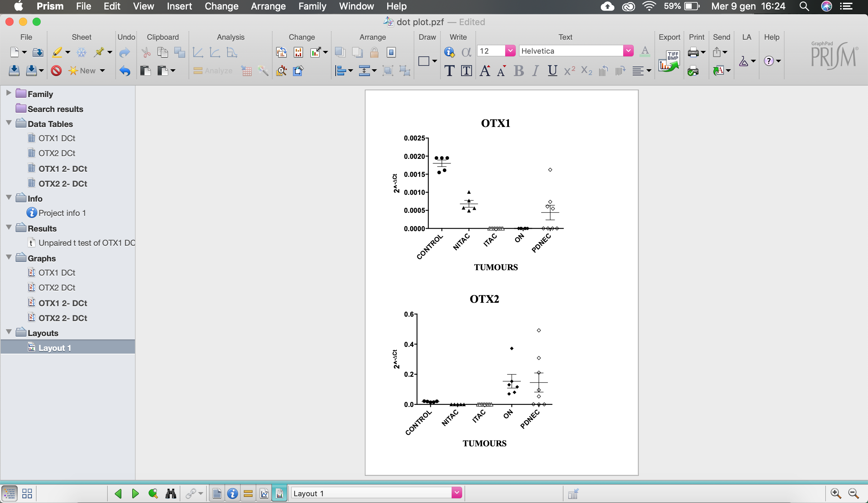Open the Arrange menu

268,6
